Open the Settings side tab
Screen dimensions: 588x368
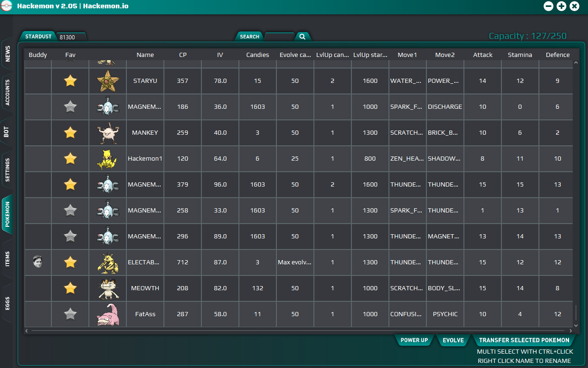coord(7,170)
